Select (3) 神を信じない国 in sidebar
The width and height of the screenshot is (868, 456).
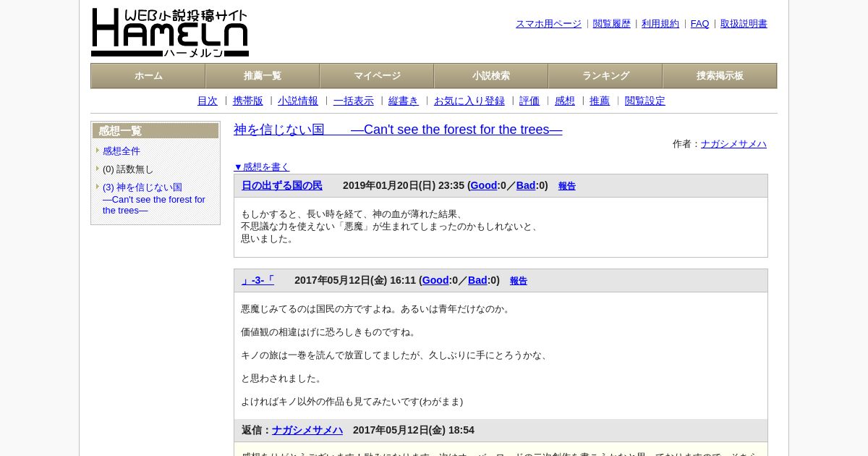tap(154, 199)
